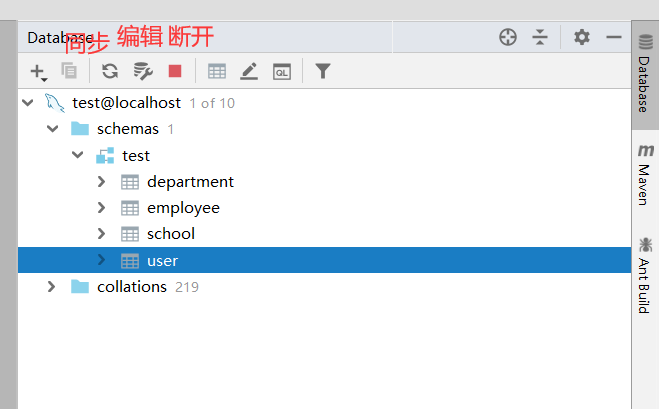Click the scroll-from-editor crosshair icon

pos(508,37)
